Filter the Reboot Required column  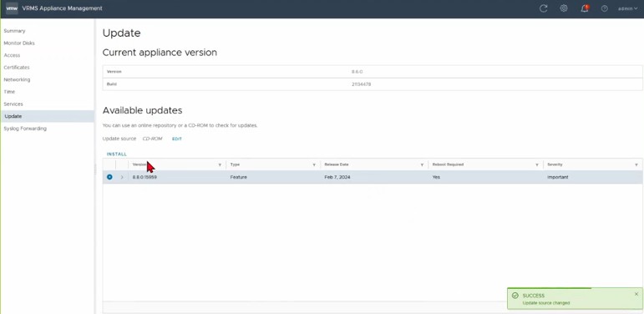(537, 165)
